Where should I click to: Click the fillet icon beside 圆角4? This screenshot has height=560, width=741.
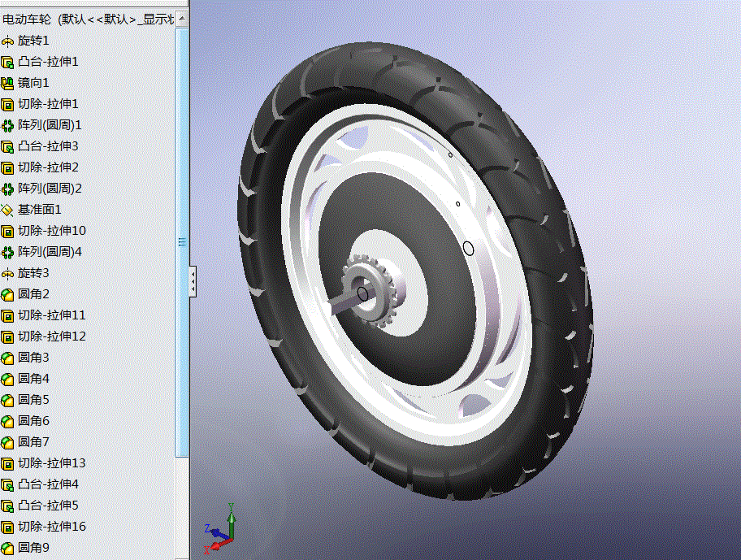tap(7, 379)
